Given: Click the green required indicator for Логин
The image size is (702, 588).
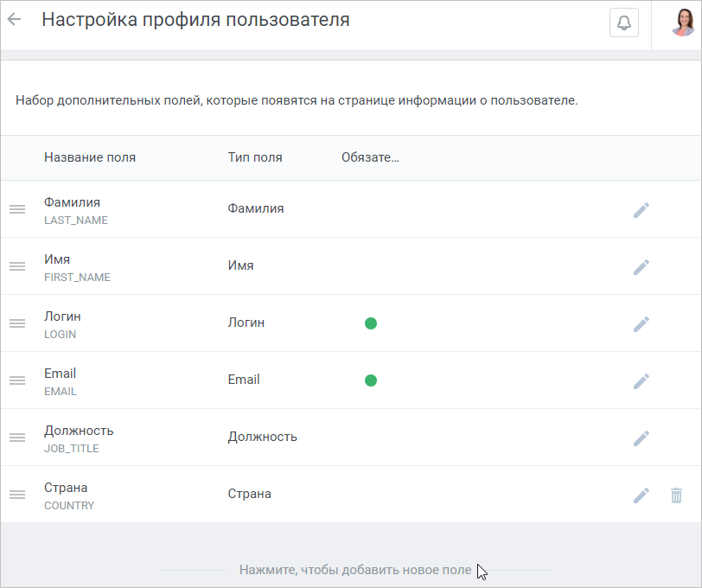Looking at the screenshot, I should coord(371,323).
